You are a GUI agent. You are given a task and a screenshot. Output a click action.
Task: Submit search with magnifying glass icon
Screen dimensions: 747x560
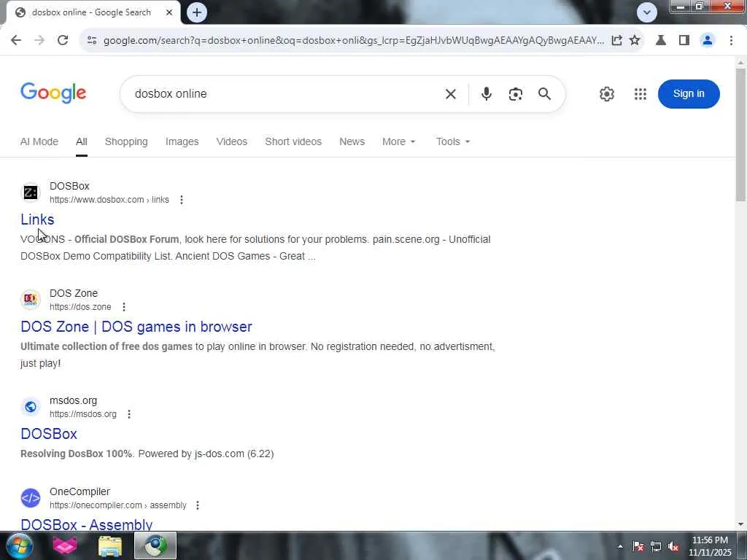[x=544, y=94]
